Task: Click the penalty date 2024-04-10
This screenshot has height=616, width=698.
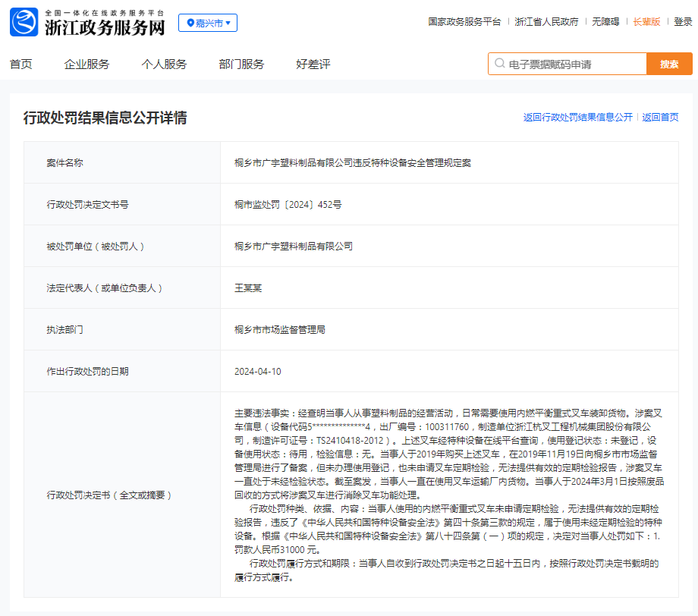Action: click(x=258, y=372)
